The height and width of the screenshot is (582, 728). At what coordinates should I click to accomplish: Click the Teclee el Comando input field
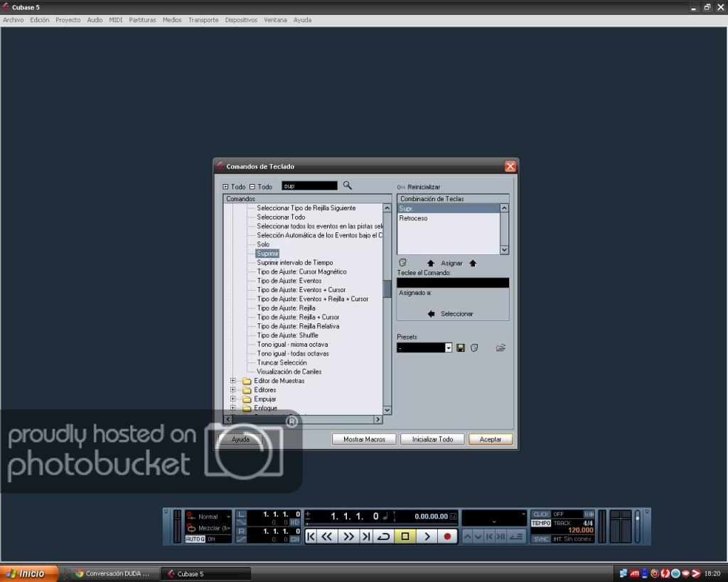click(453, 283)
